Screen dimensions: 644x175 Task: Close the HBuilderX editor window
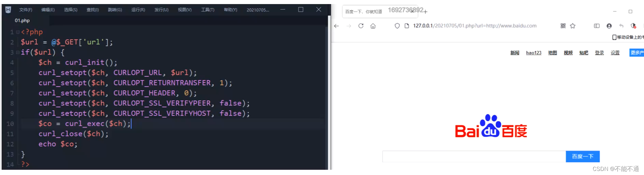[x=319, y=9]
